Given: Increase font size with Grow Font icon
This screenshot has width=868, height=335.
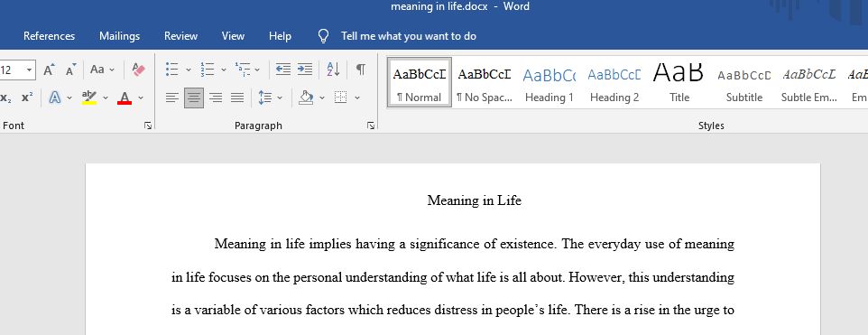Looking at the screenshot, I should point(50,70).
